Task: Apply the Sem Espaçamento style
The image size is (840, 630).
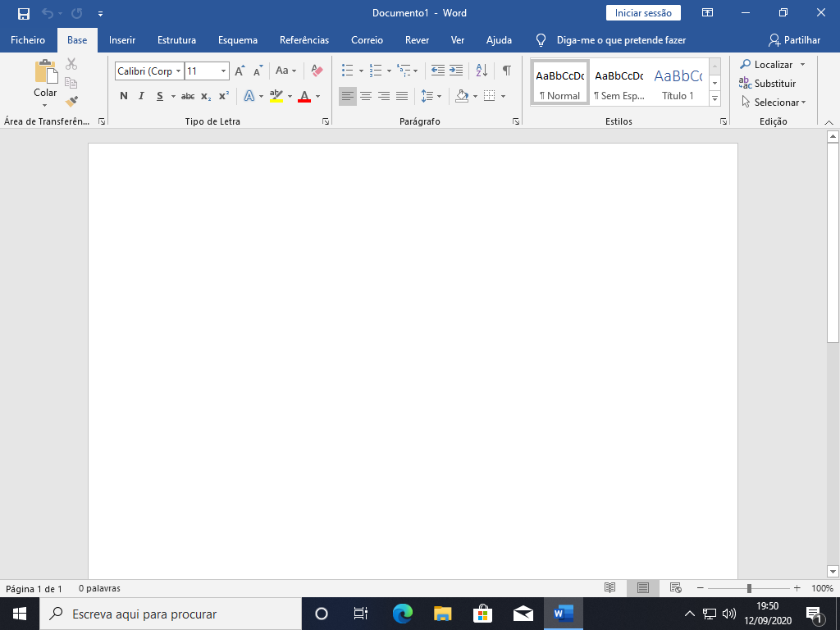Action: (x=619, y=83)
